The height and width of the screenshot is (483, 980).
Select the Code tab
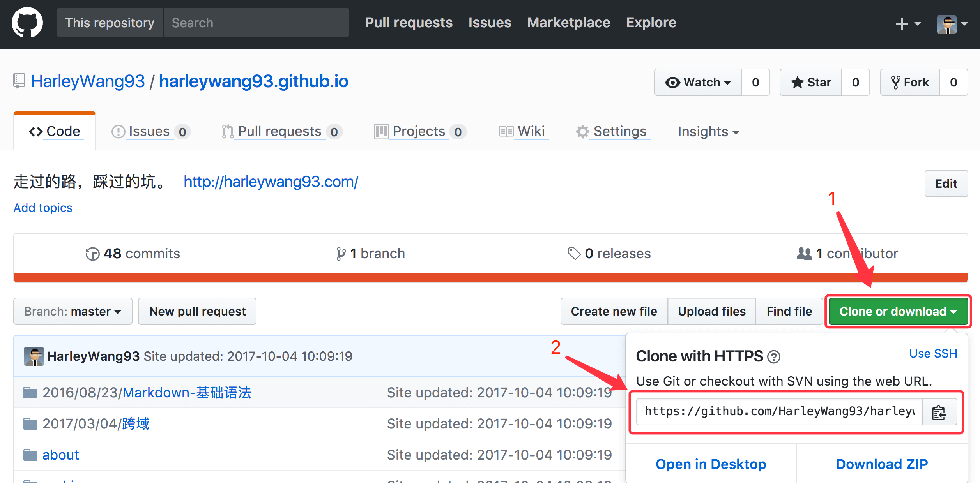pyautogui.click(x=55, y=131)
